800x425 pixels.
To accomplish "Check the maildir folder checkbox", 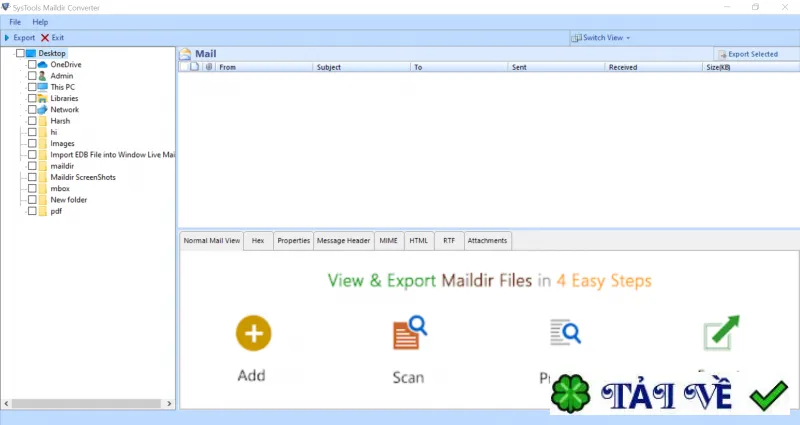I will click(x=32, y=166).
